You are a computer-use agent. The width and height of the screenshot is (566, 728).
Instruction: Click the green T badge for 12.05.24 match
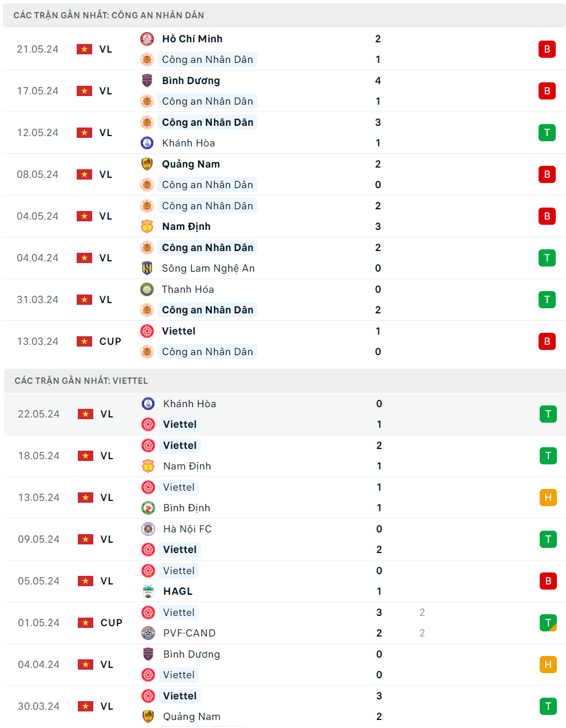coord(547,133)
